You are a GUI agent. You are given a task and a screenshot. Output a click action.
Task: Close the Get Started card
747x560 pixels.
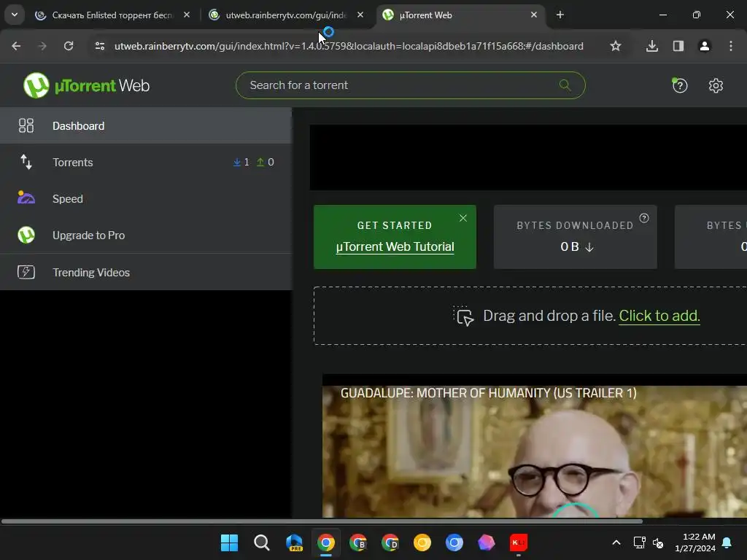pos(463,218)
